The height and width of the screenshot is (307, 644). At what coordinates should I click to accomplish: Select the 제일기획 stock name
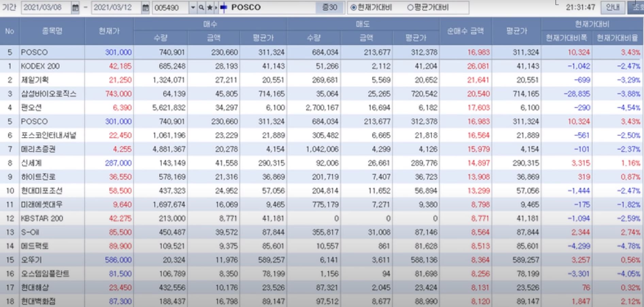pos(35,80)
